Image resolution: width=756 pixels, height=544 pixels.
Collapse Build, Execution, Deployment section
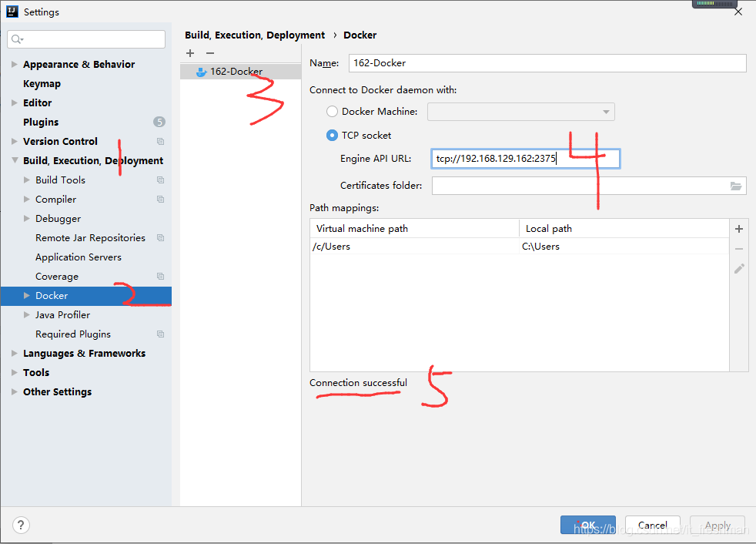pyautogui.click(x=15, y=160)
